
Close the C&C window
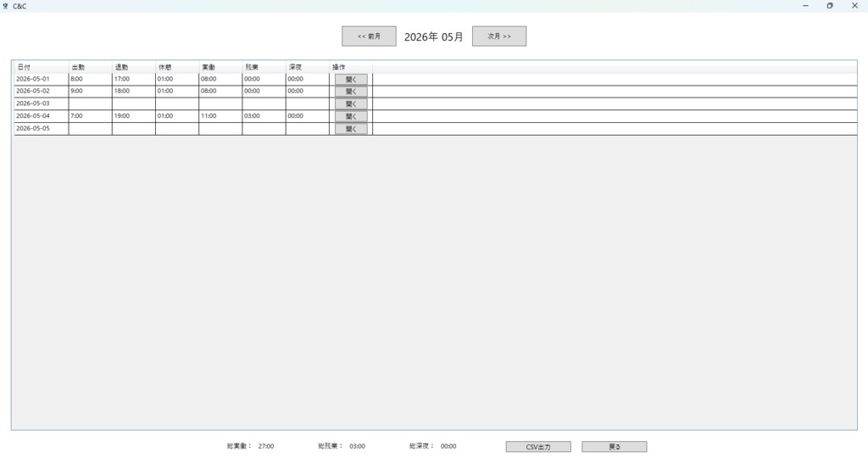pyautogui.click(x=854, y=6)
